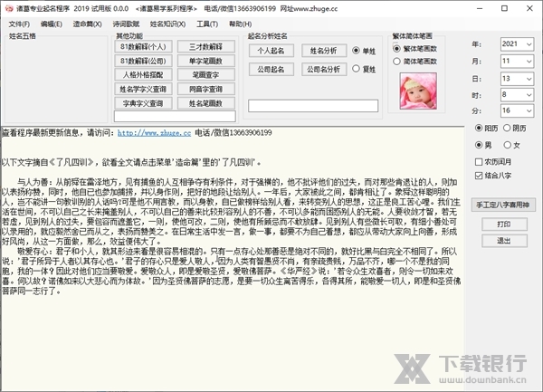Click the 三才数解释 button

pos(206,47)
